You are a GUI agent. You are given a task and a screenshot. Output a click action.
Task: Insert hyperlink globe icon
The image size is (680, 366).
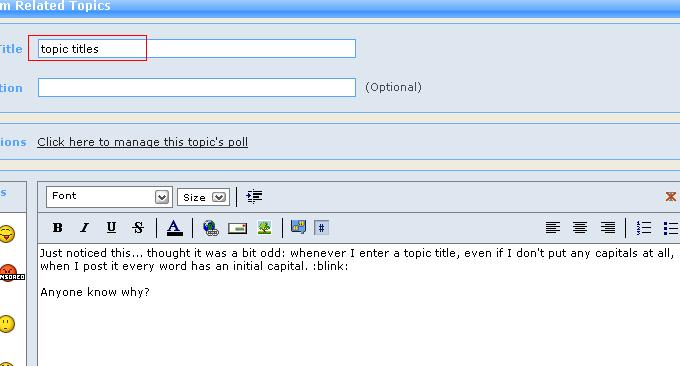click(211, 228)
